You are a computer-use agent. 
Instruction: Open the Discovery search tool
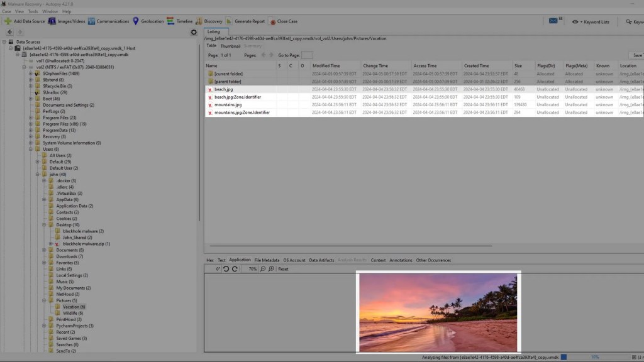199,21
